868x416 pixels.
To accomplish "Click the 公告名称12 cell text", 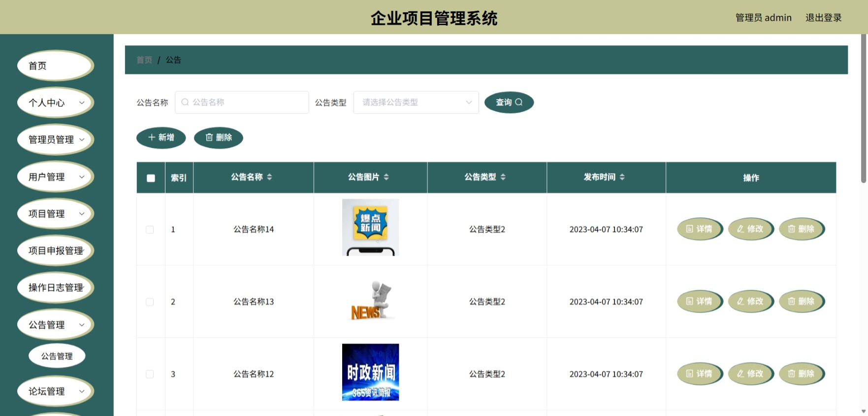I will tap(254, 374).
